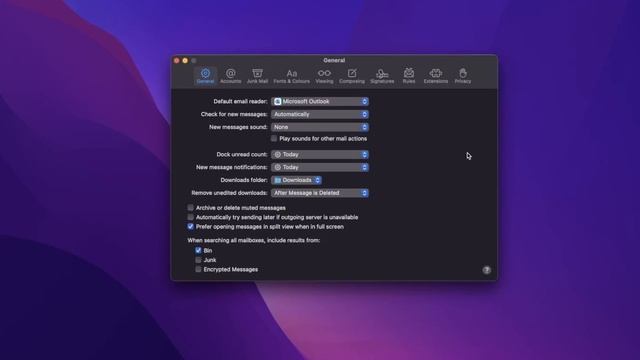
Task: Open Dock unread count dropdown
Action: [320, 154]
